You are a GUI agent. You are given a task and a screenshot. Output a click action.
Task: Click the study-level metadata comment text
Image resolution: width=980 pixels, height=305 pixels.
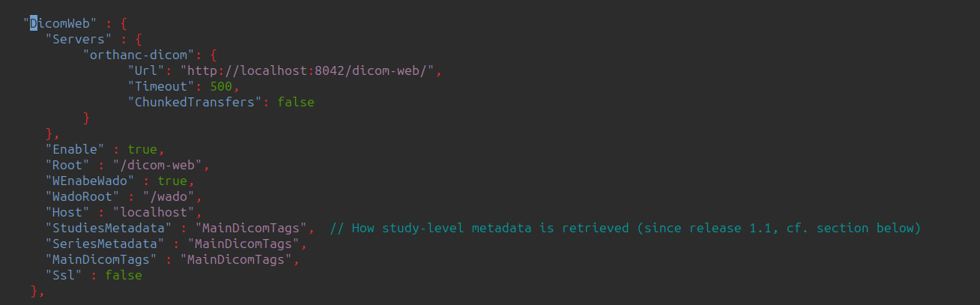(x=626, y=228)
